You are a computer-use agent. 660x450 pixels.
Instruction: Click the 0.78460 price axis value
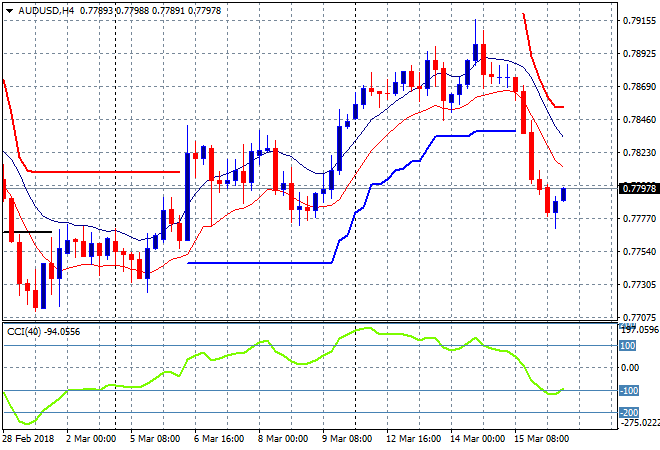[x=639, y=120]
